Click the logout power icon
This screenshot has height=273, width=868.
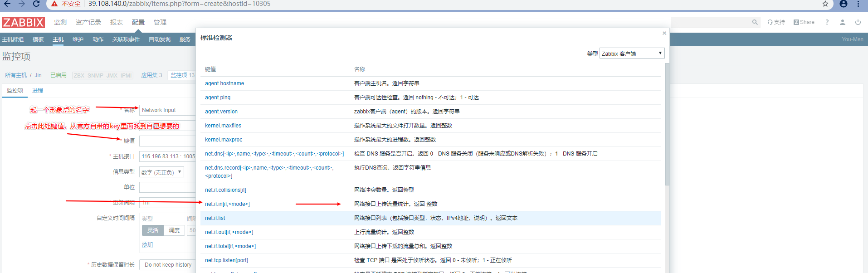[858, 22]
